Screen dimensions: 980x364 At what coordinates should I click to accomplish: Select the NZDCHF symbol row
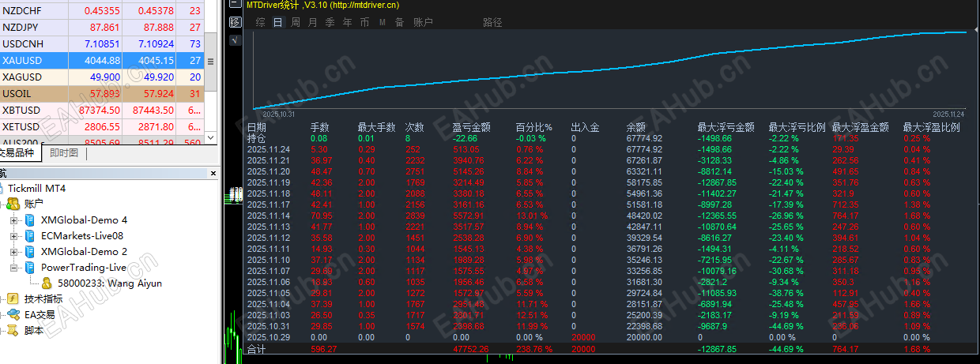(x=103, y=10)
